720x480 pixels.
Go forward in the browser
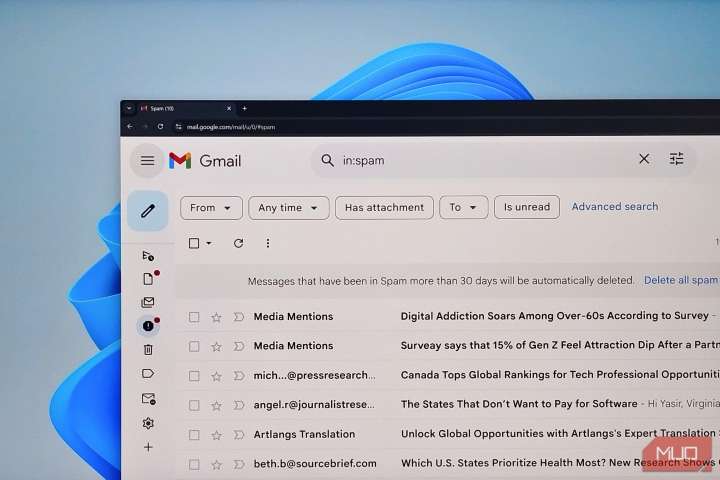[x=145, y=126]
